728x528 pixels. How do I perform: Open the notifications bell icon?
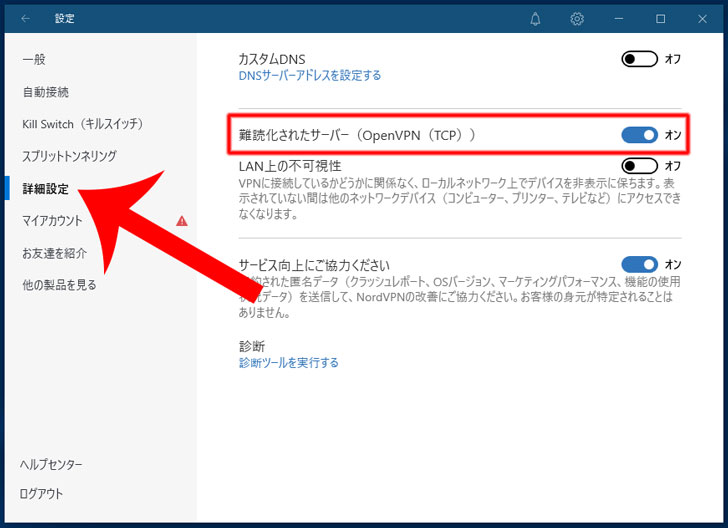536,19
